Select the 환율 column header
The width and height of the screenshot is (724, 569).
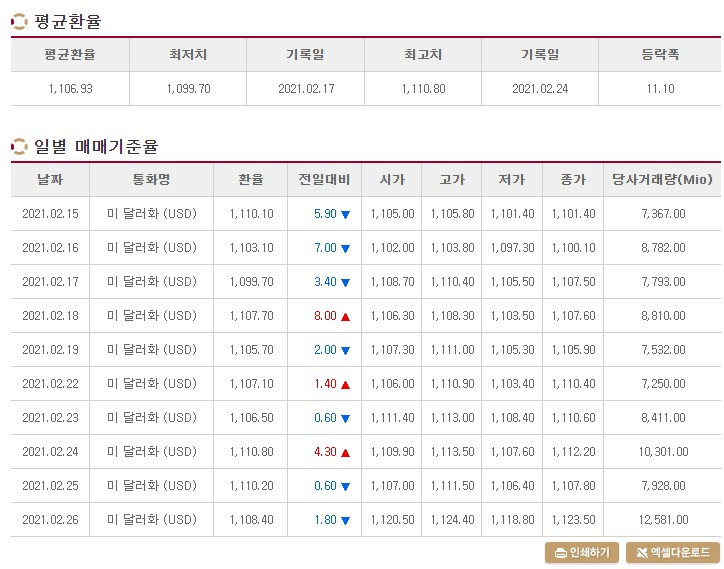pos(251,180)
